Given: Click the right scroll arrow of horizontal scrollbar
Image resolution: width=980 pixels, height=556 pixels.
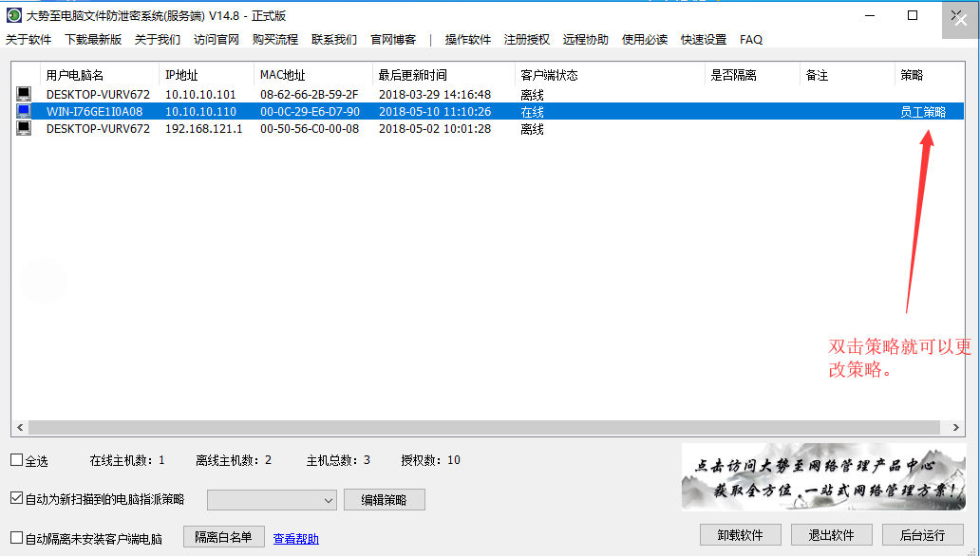Looking at the screenshot, I should point(957,428).
